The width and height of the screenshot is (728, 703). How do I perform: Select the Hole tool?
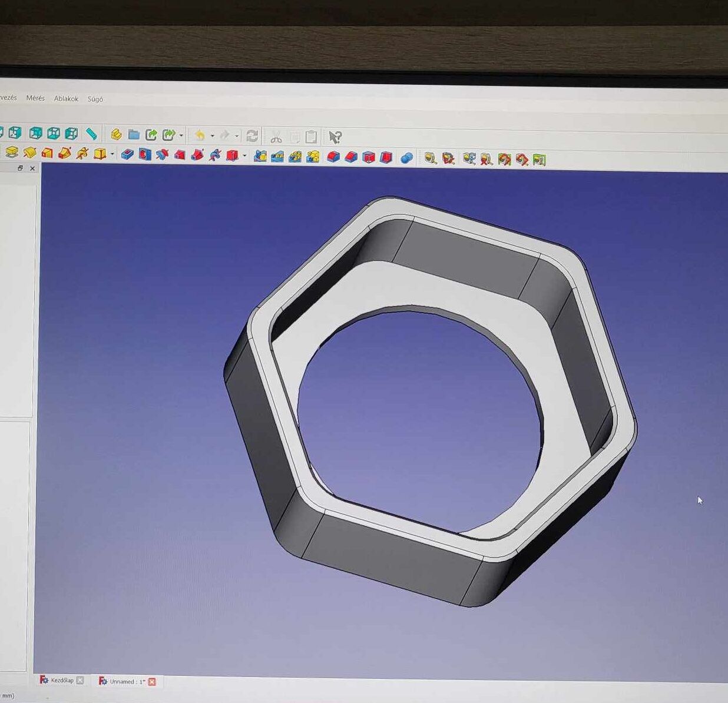(x=145, y=155)
